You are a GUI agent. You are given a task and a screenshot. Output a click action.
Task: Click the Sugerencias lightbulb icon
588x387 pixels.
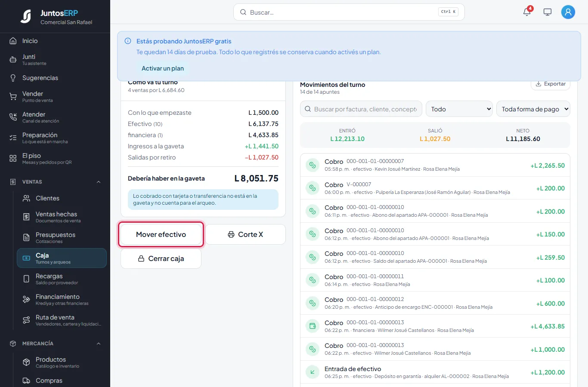13,78
